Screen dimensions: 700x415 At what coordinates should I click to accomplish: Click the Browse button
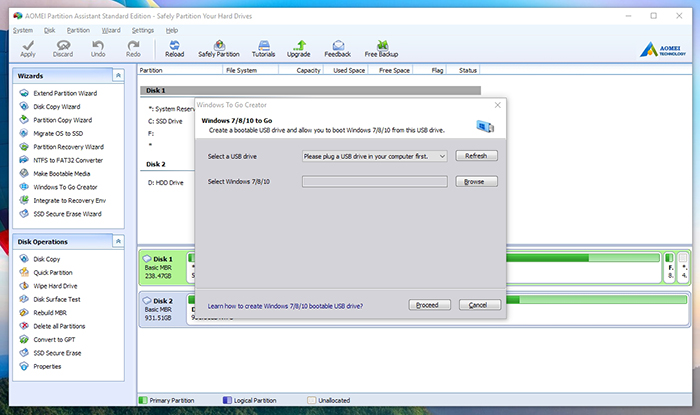click(x=476, y=182)
